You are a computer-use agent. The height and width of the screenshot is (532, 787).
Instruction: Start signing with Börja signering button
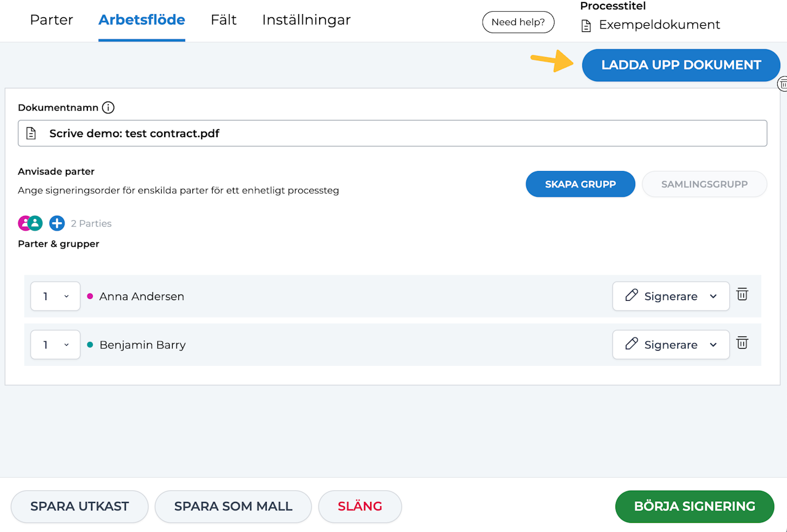(x=694, y=507)
